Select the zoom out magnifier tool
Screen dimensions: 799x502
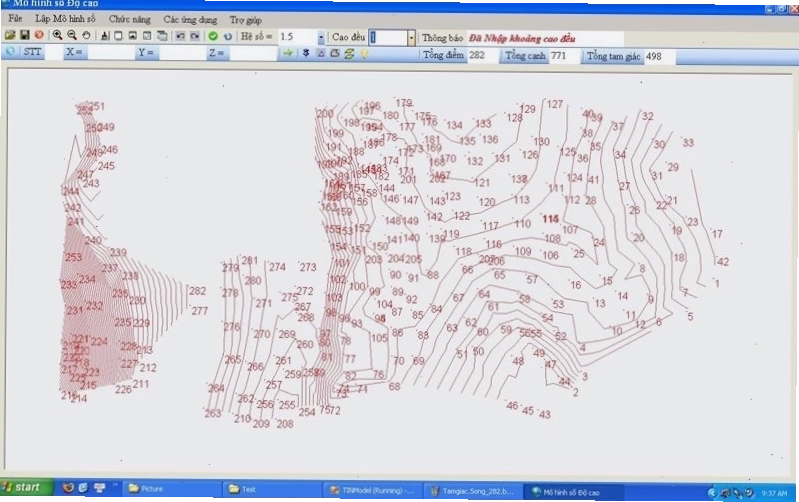[71, 35]
